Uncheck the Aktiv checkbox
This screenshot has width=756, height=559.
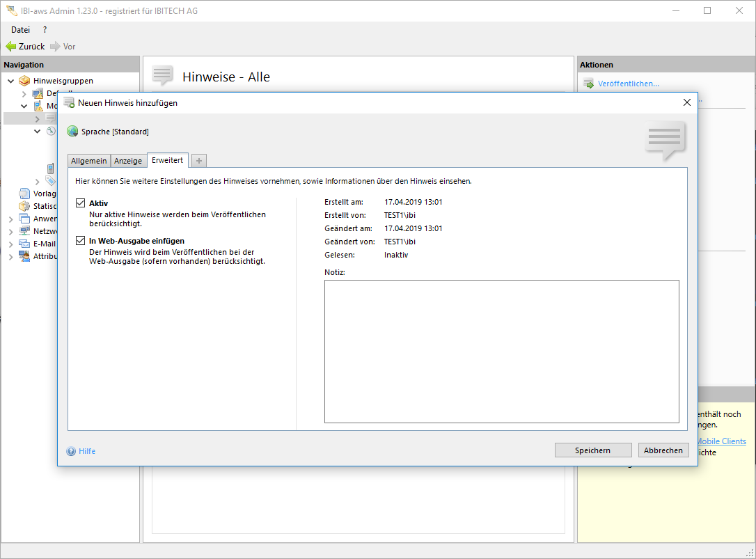[80, 203]
